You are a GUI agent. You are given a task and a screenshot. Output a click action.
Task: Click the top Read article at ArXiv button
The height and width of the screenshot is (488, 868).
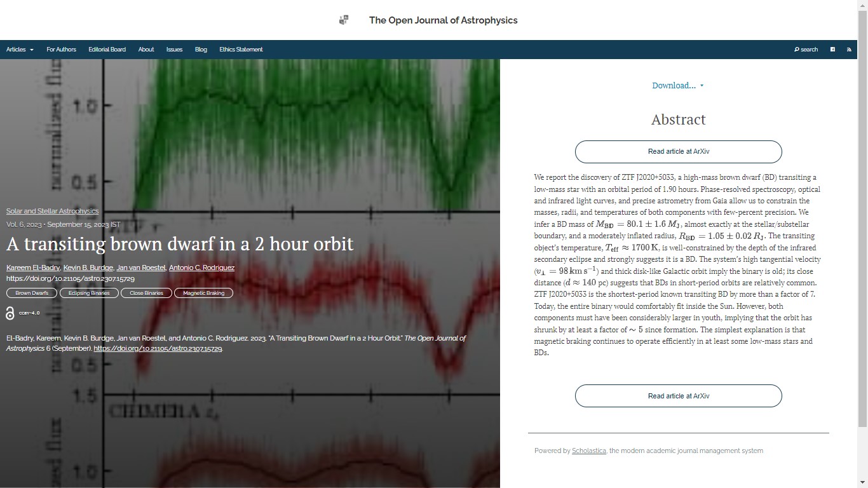pos(678,152)
